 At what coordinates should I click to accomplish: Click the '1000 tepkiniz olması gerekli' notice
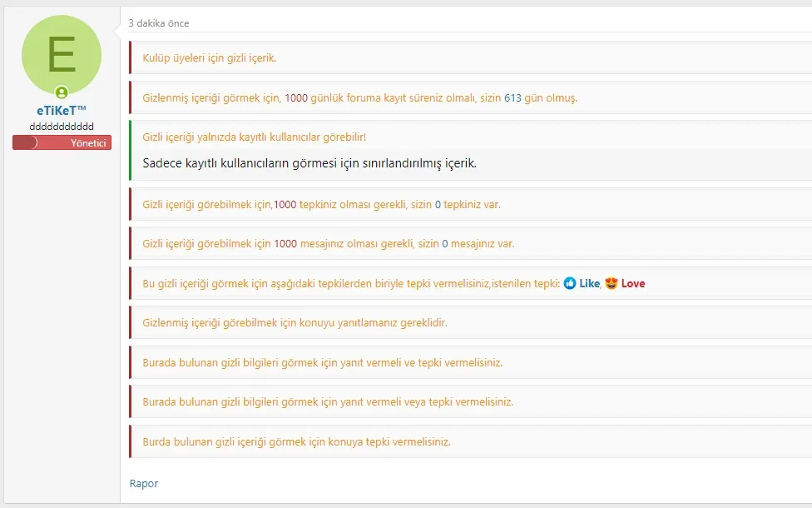[321, 204]
